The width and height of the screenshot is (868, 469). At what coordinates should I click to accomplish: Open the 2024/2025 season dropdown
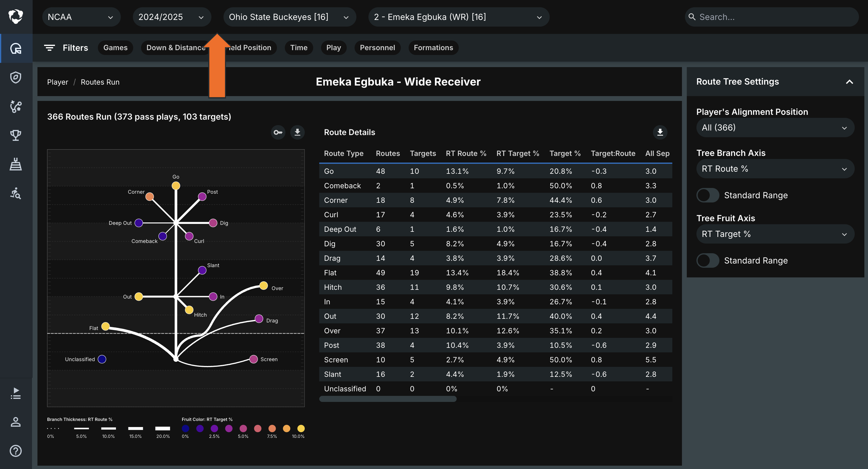tap(172, 17)
